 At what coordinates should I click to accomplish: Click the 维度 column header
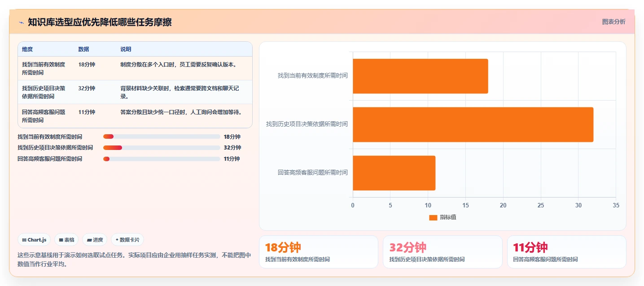27,49
